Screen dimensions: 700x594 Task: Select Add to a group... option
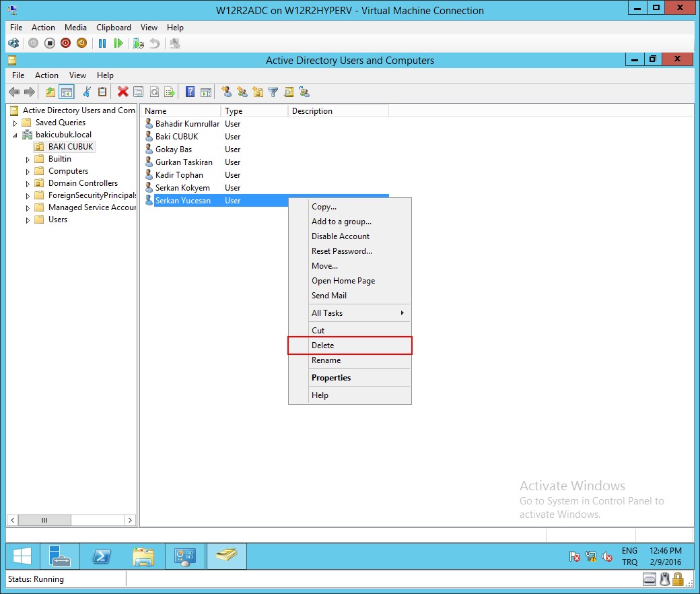point(350,222)
